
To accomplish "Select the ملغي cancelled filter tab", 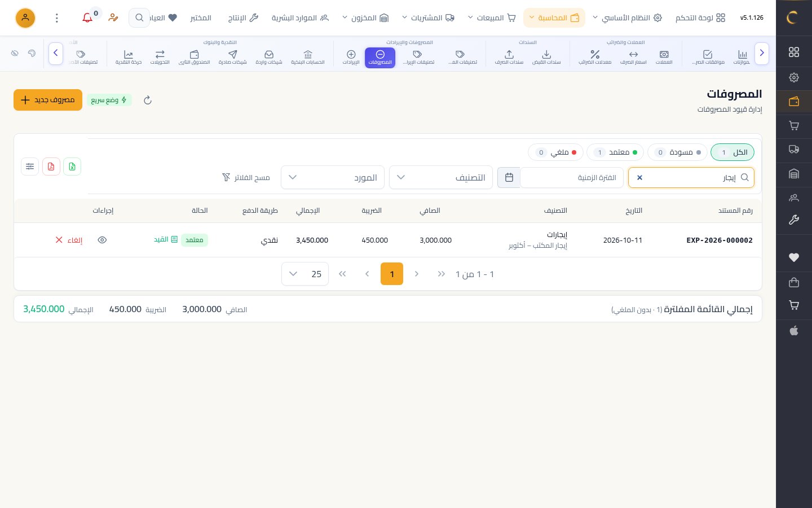I will click(x=555, y=152).
